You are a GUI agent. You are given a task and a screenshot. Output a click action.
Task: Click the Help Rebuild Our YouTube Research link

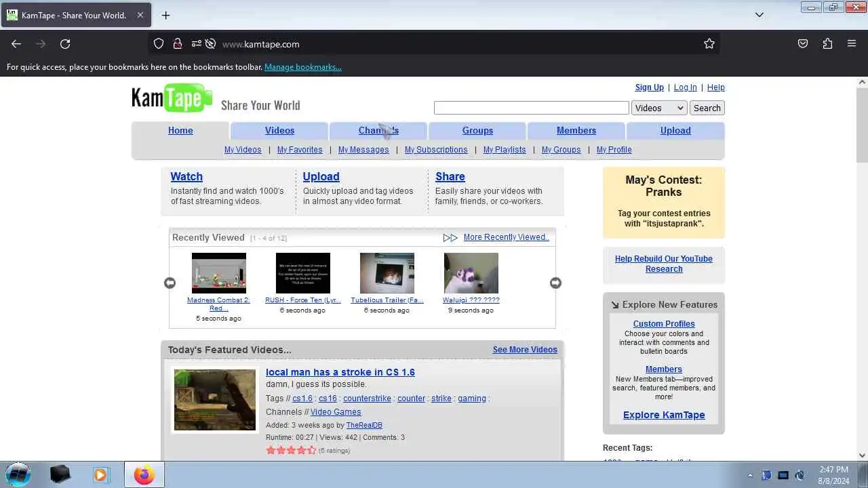pos(664,264)
